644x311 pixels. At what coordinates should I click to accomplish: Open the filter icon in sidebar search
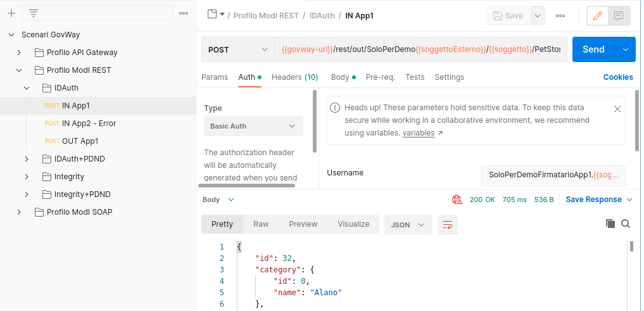(x=34, y=13)
